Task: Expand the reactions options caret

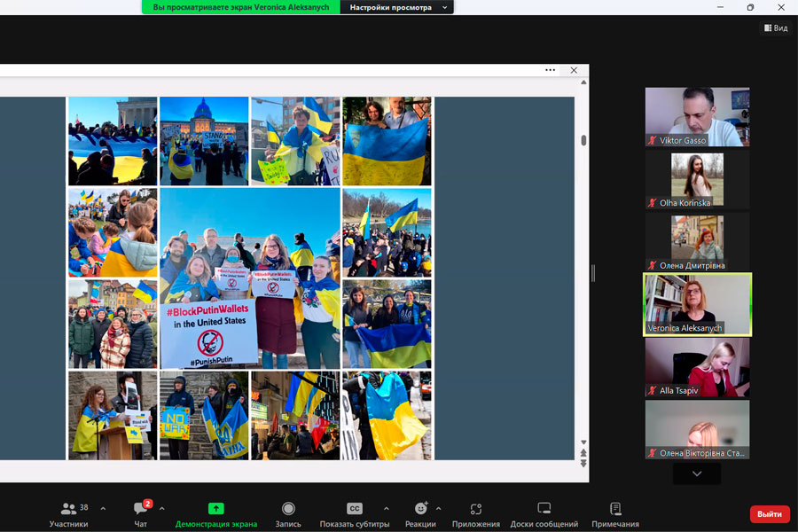Action: 439,508
